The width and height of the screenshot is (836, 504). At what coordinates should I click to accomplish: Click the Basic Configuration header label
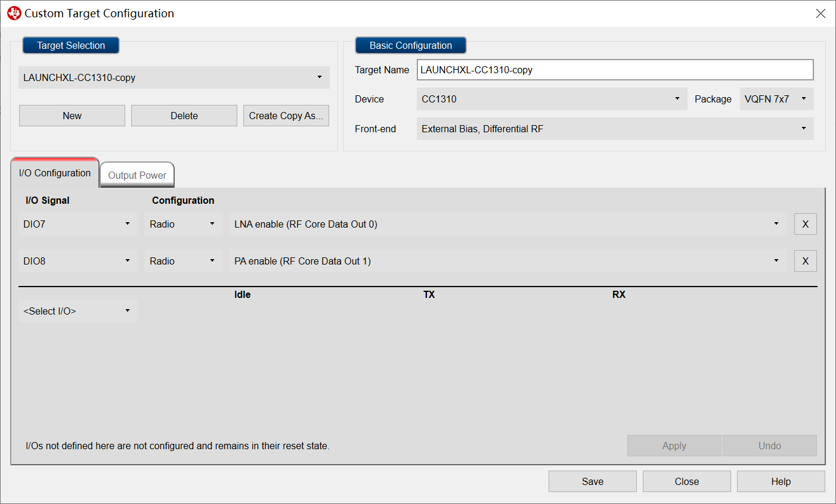tap(411, 45)
